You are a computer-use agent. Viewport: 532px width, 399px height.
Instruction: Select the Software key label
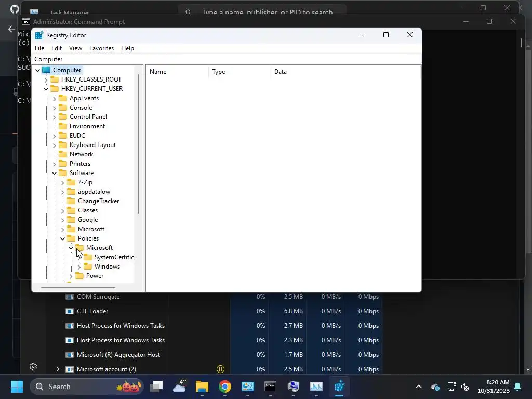click(82, 172)
